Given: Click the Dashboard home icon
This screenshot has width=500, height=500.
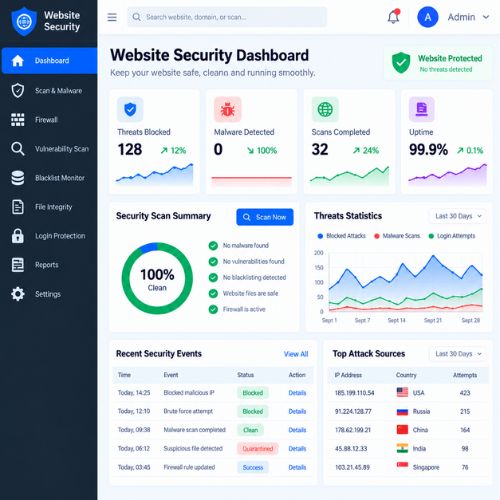Looking at the screenshot, I should pos(18,61).
